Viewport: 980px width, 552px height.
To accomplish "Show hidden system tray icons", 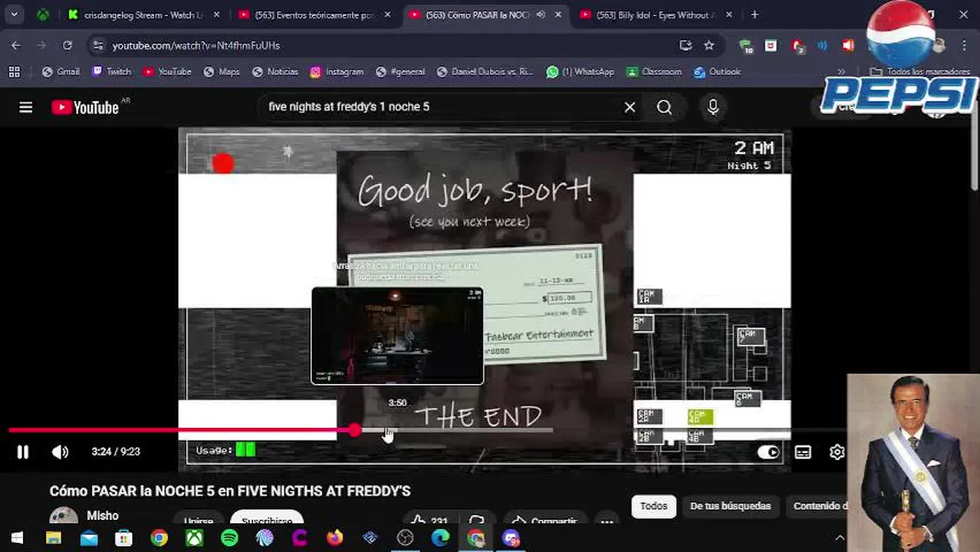I will tap(840, 538).
